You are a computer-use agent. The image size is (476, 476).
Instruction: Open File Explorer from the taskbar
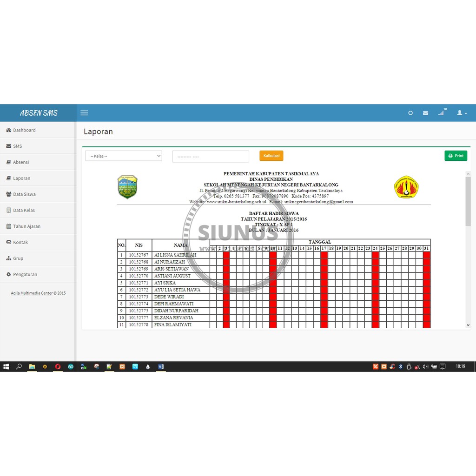pyautogui.click(x=32, y=366)
